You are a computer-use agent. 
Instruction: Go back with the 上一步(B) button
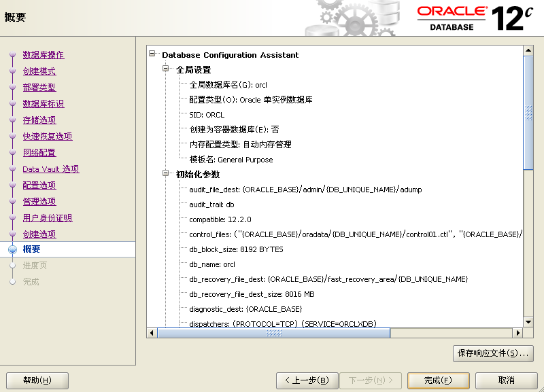click(307, 380)
